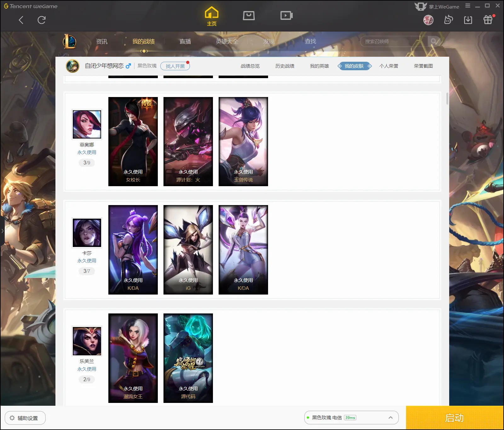This screenshot has width=504, height=430.
Task: Click the summoner profile avatar
Action: 72,66
